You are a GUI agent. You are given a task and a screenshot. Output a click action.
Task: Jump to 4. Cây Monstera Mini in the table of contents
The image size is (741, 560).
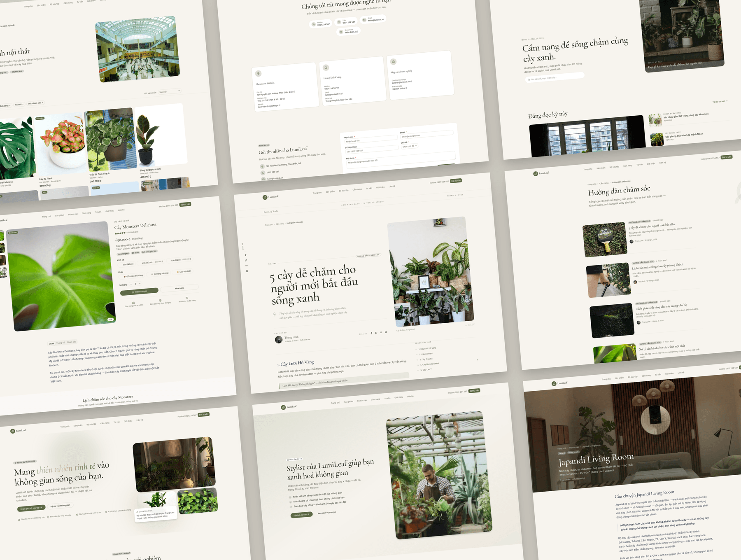[x=429, y=364]
